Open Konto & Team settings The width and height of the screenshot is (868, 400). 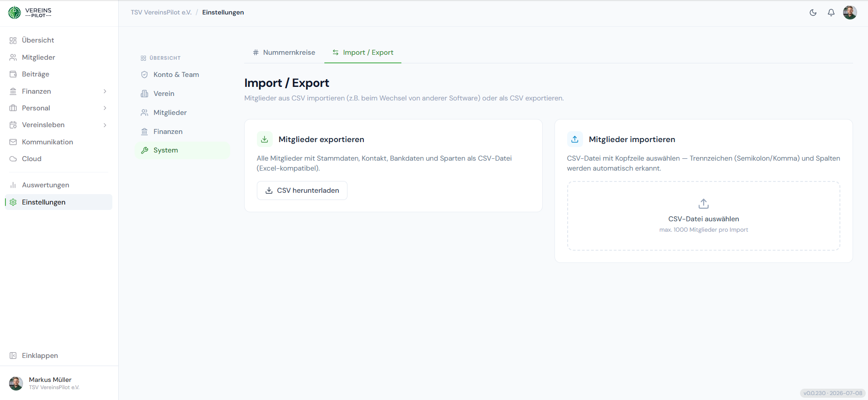[x=182, y=75]
